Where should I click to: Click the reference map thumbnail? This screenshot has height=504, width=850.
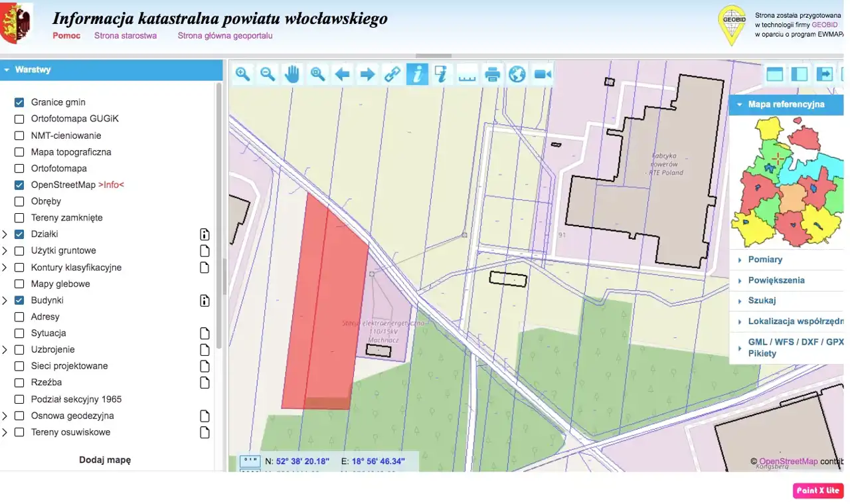tap(786, 181)
